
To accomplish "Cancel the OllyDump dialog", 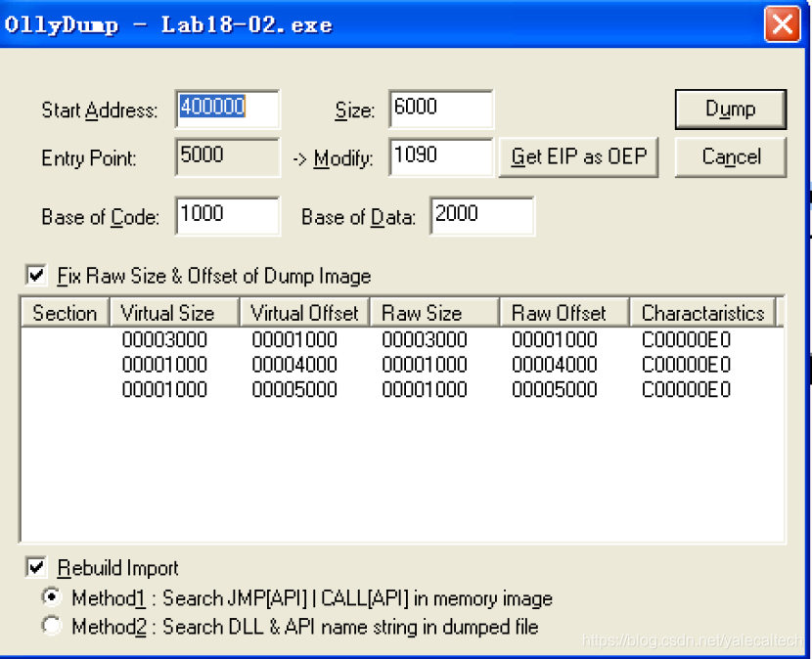I will [x=730, y=156].
